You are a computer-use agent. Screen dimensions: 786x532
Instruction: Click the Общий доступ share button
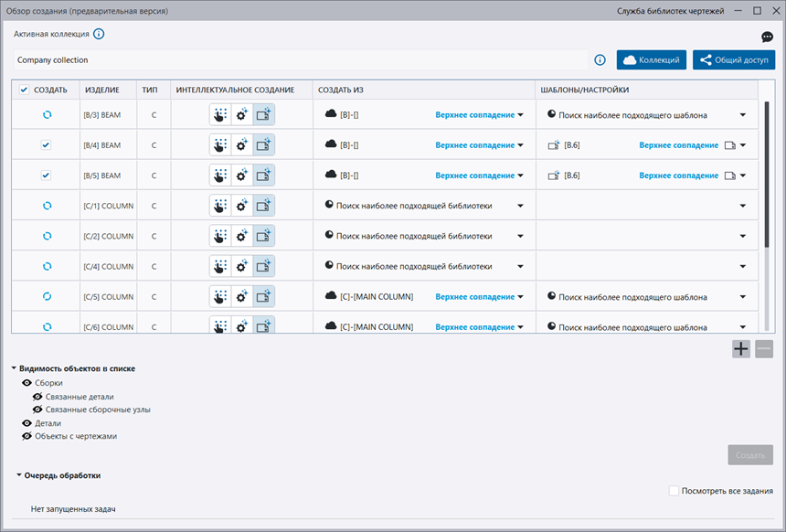tap(734, 60)
